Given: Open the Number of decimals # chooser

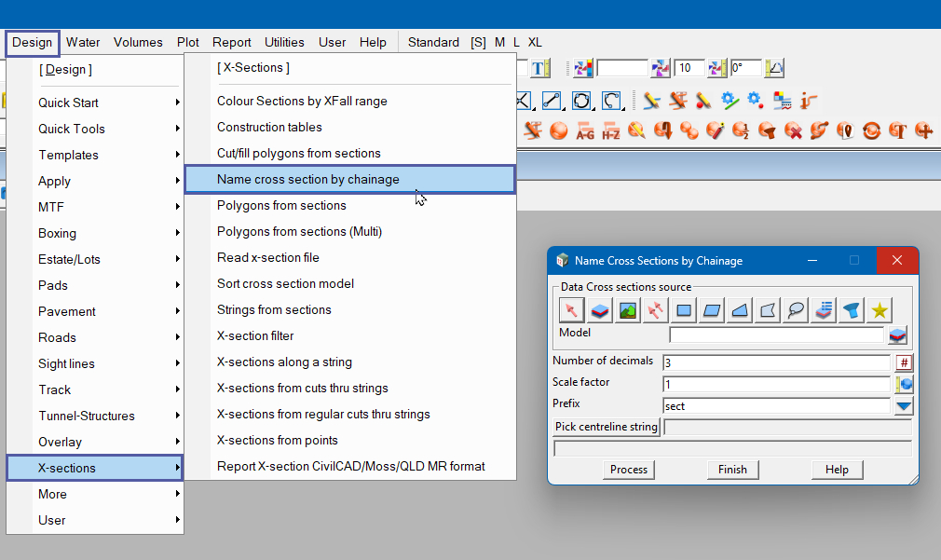Looking at the screenshot, I should [x=904, y=362].
